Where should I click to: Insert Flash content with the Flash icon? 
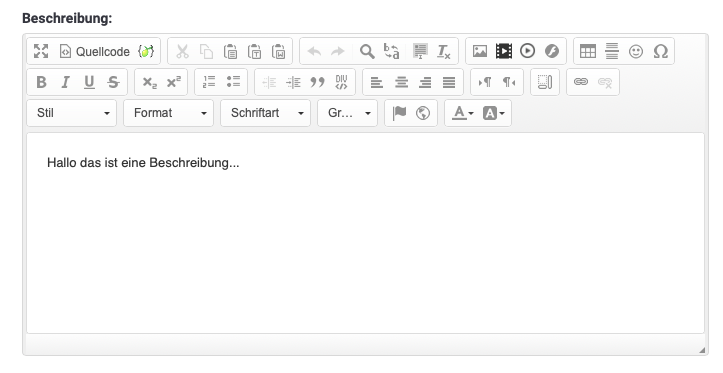[x=552, y=51]
